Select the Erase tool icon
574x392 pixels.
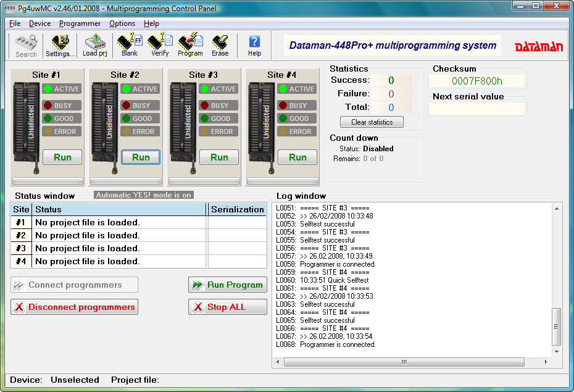(x=220, y=46)
